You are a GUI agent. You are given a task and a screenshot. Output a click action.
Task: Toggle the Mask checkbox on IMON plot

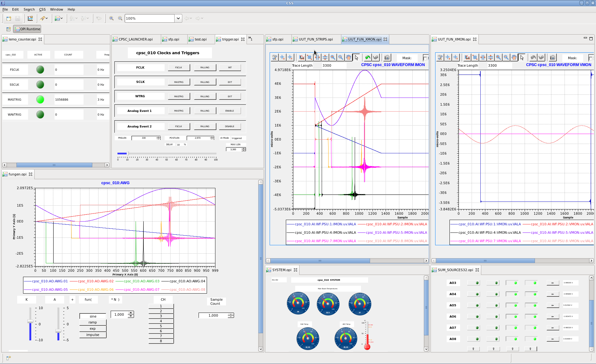pyautogui.click(x=425, y=58)
